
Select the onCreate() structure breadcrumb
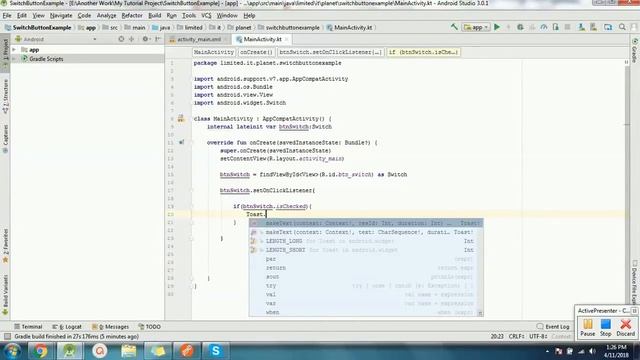pyautogui.click(x=256, y=52)
